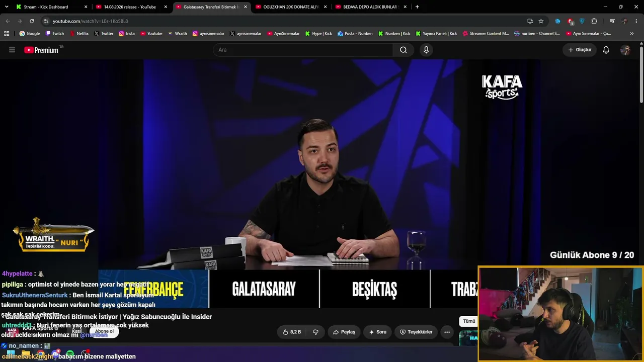
Task: Open the Chrome profile avatar in toolbar
Action: tap(624, 21)
